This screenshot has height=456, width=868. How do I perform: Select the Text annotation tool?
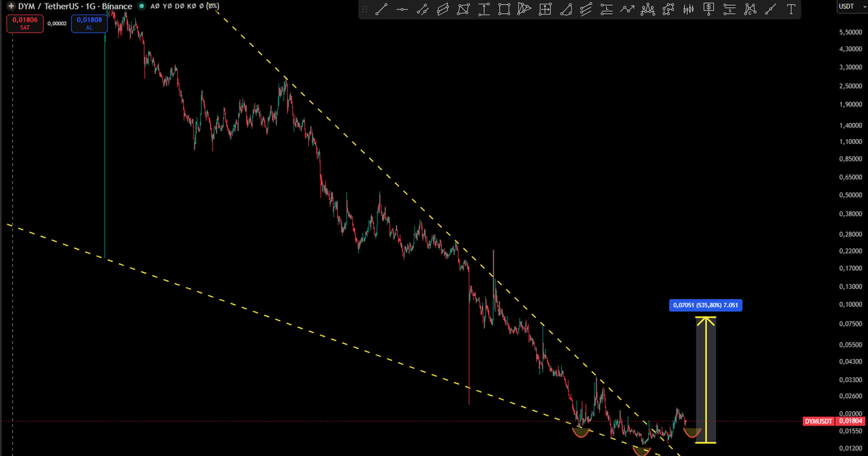(x=791, y=9)
